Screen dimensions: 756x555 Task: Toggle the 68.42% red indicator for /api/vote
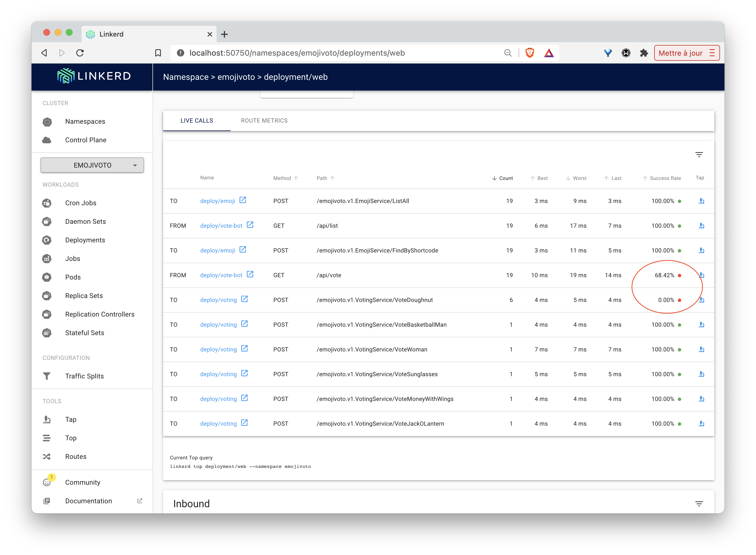[680, 275]
